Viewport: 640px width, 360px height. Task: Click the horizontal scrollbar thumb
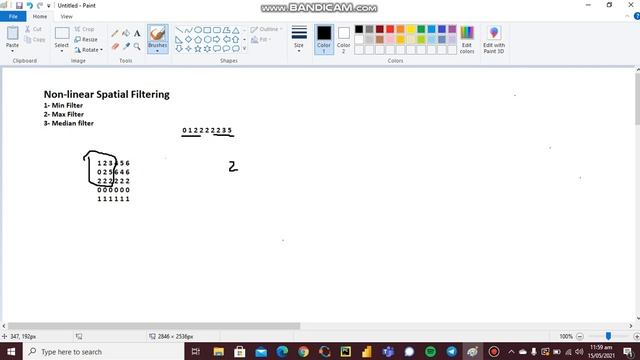pyautogui.click(x=154, y=326)
